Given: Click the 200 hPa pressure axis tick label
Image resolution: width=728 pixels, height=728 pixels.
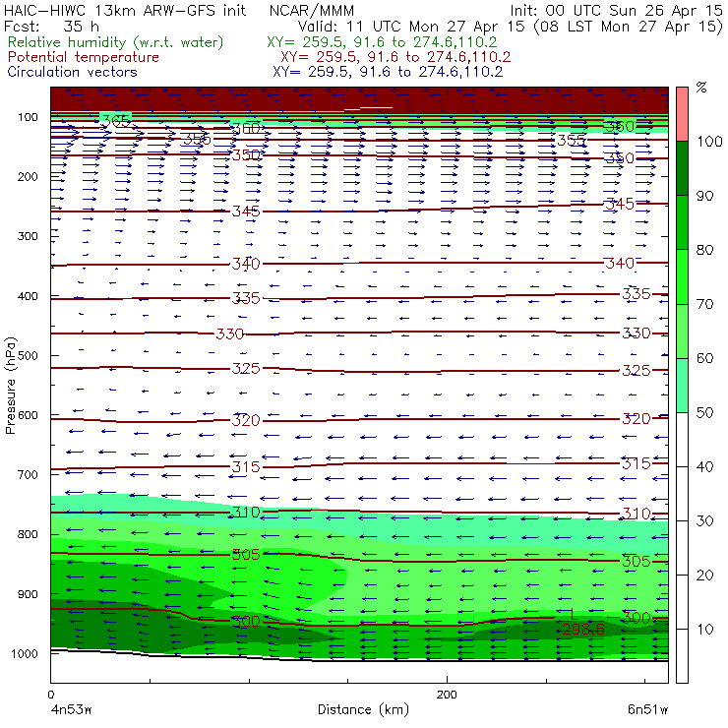Looking at the screenshot, I should 28,176.
